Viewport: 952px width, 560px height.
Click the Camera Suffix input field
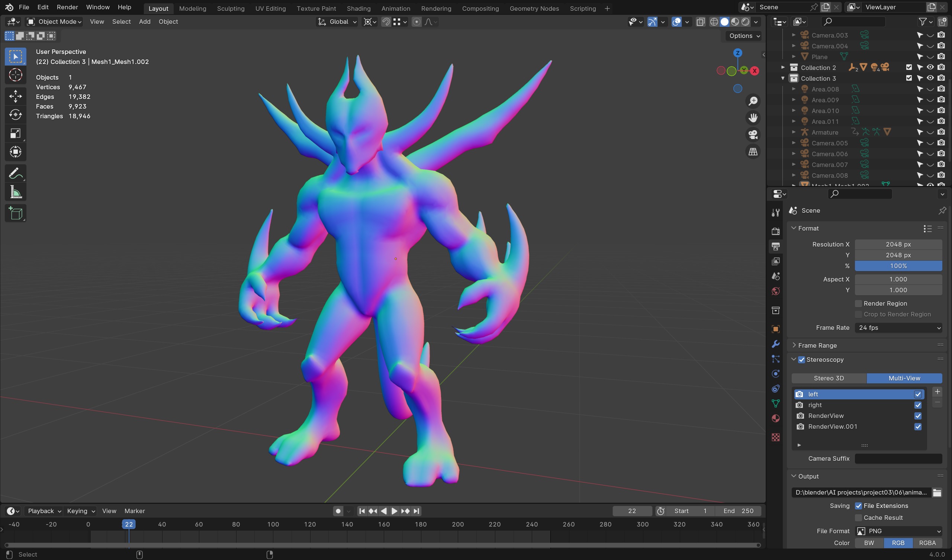[x=898, y=458]
